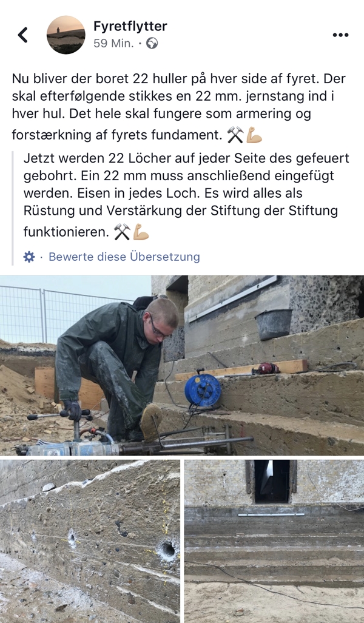Image resolution: width=364 pixels, height=623 pixels.
Task: Open the three-dot post options menu
Action: [x=340, y=35]
